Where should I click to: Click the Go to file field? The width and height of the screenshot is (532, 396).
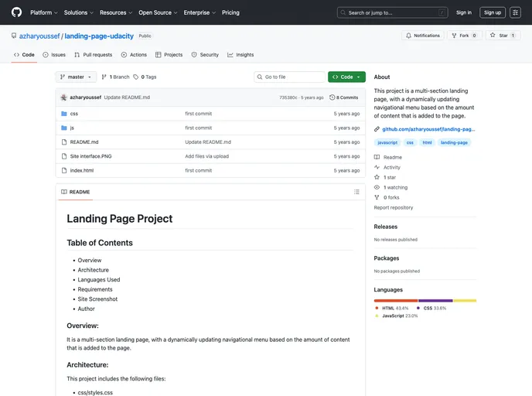pyautogui.click(x=290, y=77)
